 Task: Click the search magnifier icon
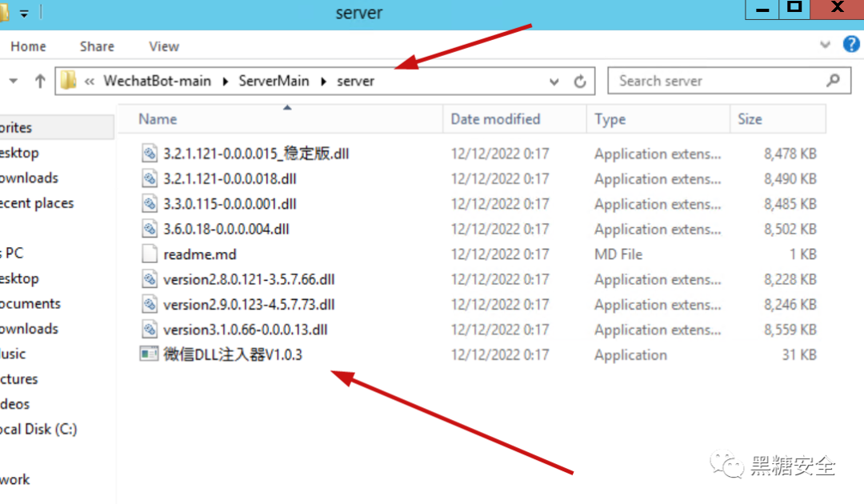[x=833, y=81]
